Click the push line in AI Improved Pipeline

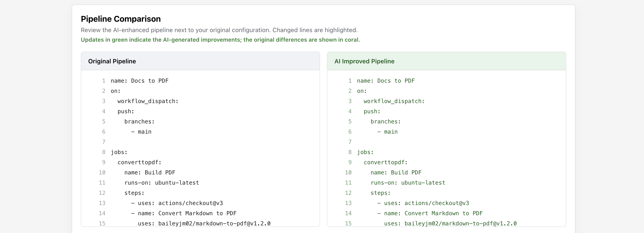(x=372, y=111)
